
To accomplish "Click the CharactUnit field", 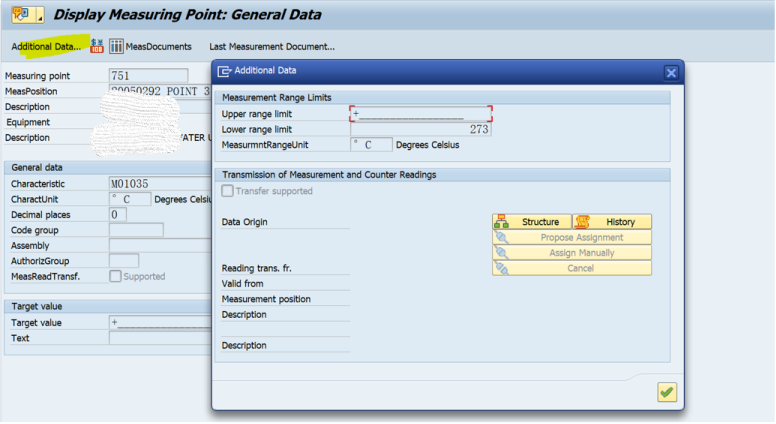I will coord(130,199).
